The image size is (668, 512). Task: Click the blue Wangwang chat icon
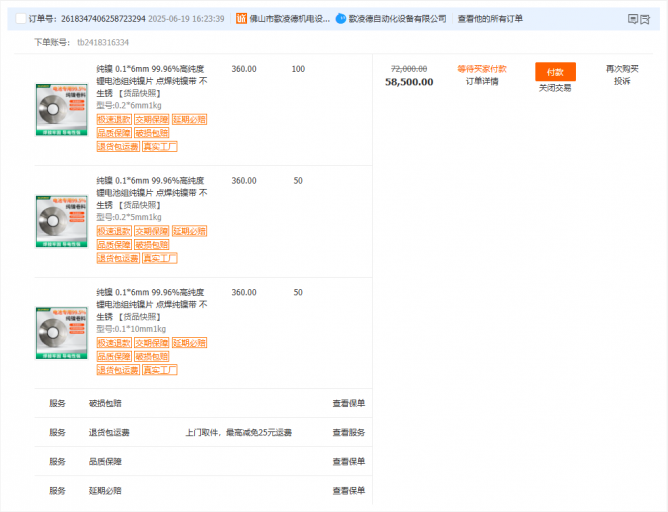coord(340,19)
